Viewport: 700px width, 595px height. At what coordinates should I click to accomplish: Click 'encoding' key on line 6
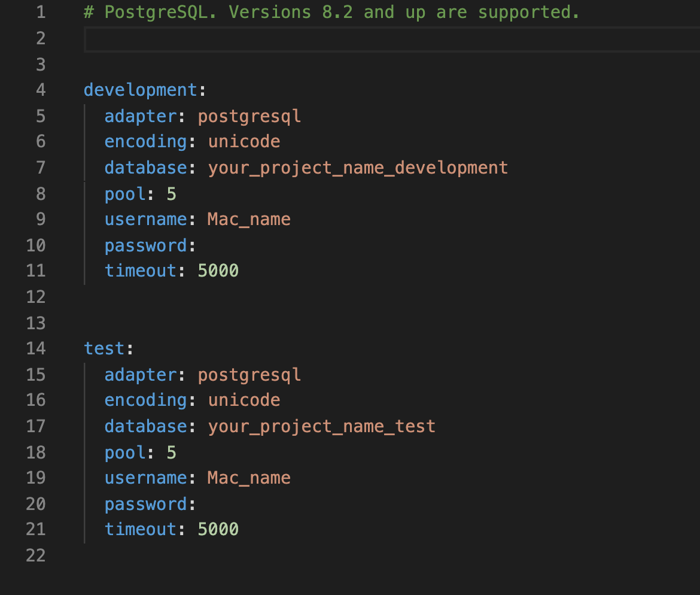[145, 142]
